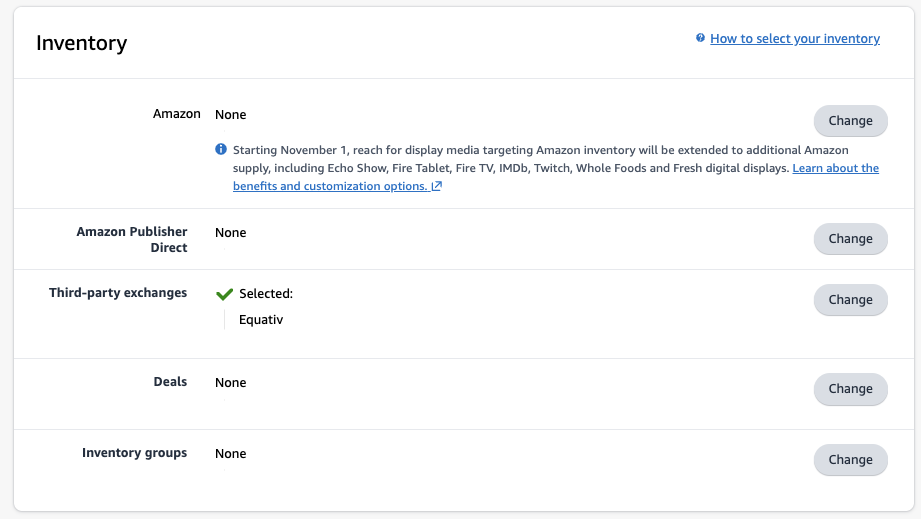921x519 pixels.
Task: Click the blue info icon before November notice
Action: point(221,149)
